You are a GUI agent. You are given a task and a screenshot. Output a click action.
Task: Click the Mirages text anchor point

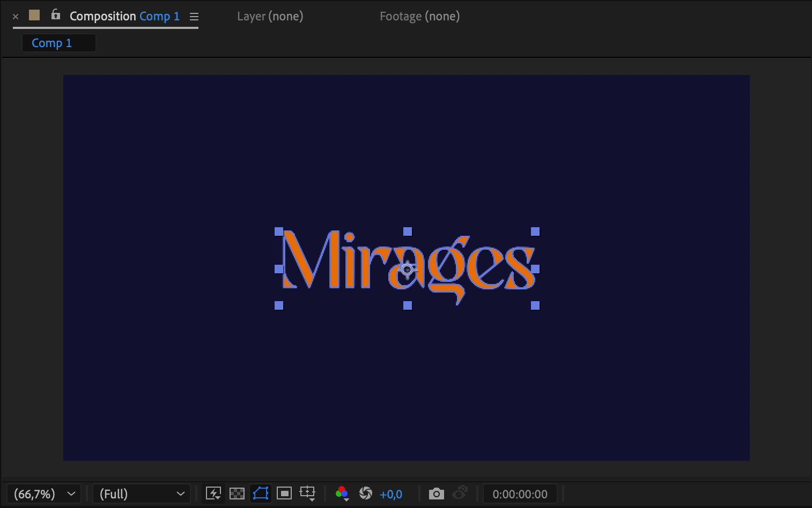[x=407, y=269]
